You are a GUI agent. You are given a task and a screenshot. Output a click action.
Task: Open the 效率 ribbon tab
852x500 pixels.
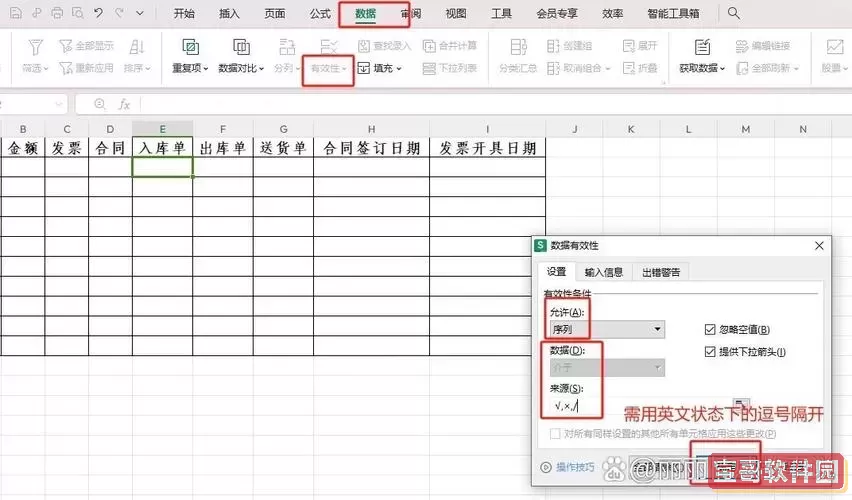612,14
